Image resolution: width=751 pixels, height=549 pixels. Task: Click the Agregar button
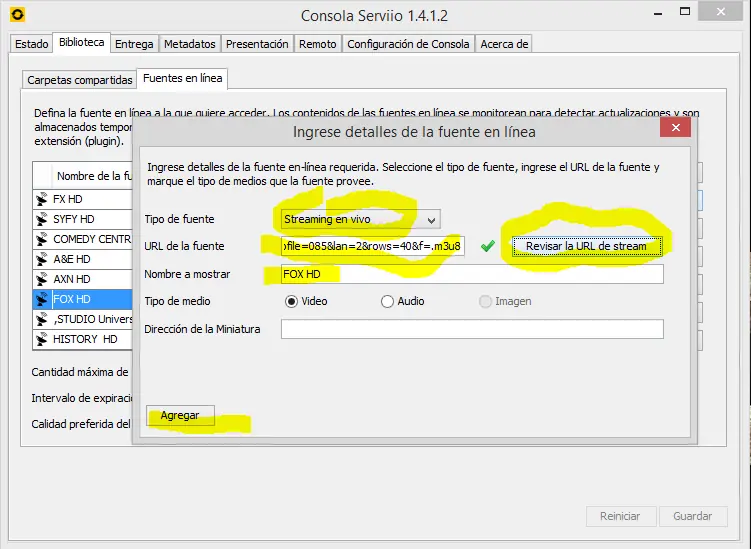click(x=180, y=415)
